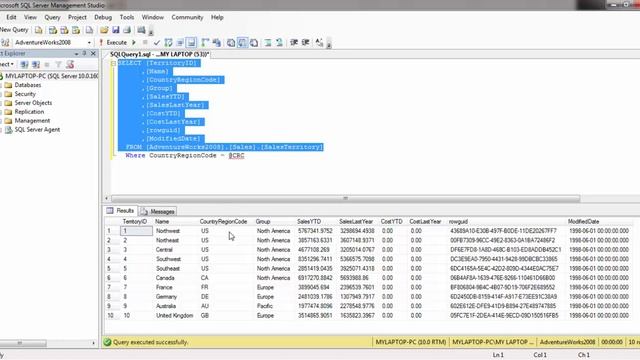Image resolution: width=640 pixels, height=360 pixels.
Task: Increase indent of selected lines
Action: tap(305, 42)
